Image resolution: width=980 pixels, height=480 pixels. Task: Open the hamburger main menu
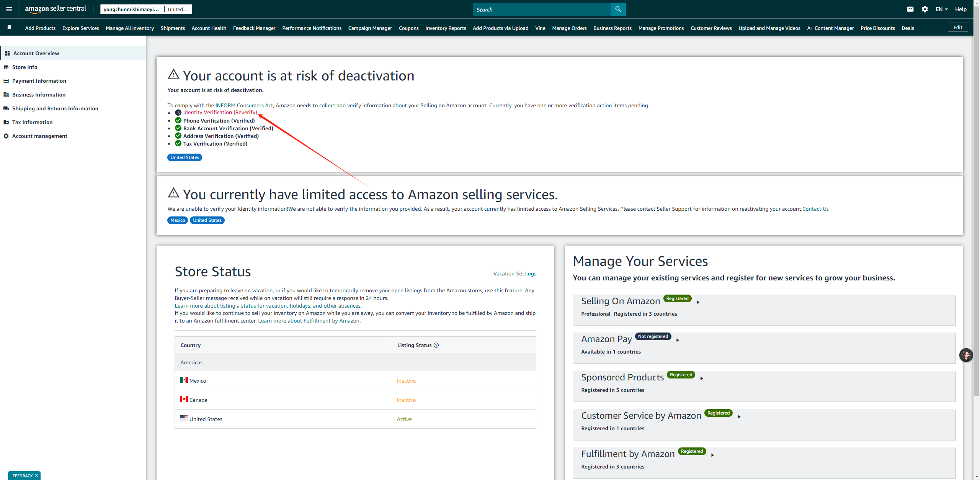click(9, 9)
